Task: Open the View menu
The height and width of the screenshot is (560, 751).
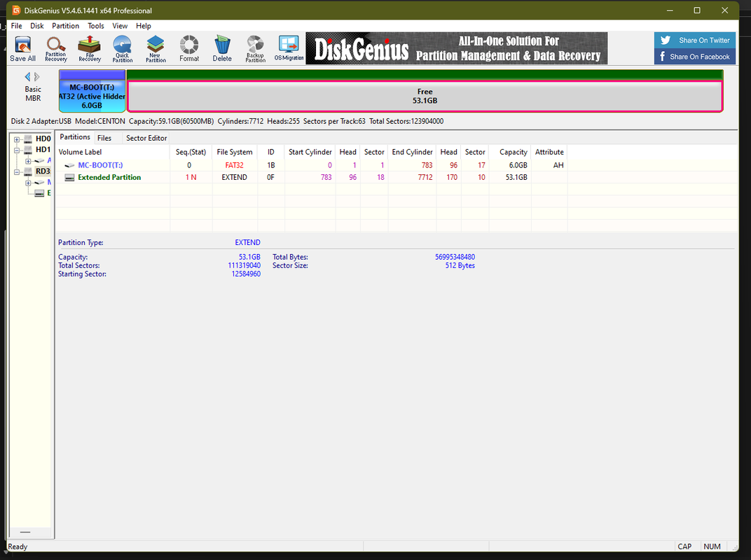Action: click(120, 26)
